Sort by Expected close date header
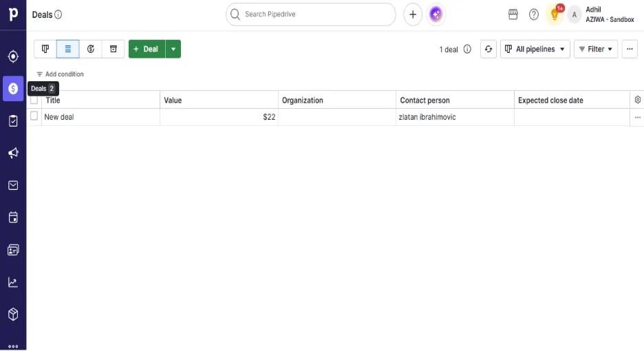Image resolution: width=644 pixels, height=351 pixels. [572, 100]
